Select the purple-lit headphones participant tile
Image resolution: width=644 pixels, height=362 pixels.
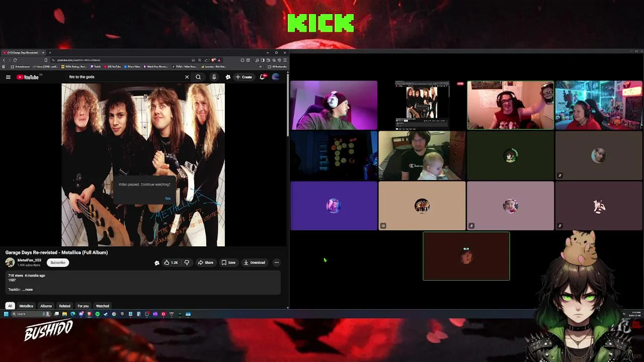334,105
